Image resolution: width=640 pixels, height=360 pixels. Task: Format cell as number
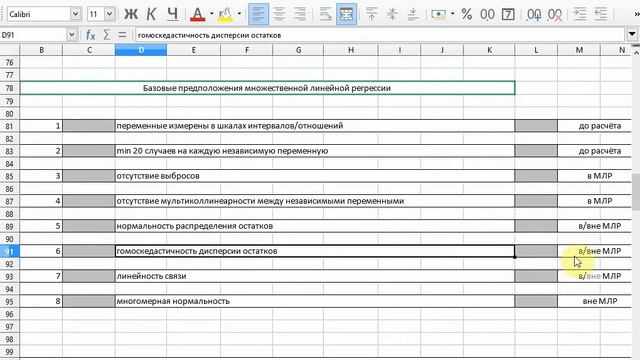[487, 14]
